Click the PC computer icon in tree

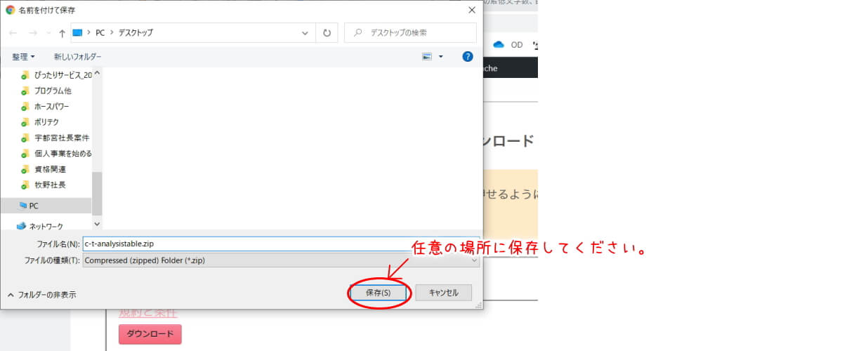(x=22, y=206)
